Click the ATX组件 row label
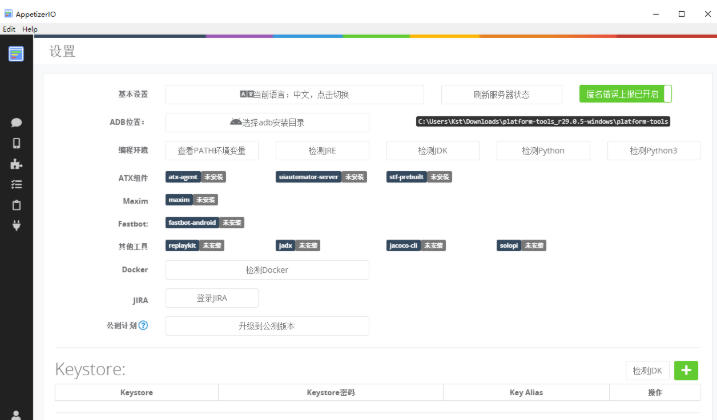 tap(133, 178)
